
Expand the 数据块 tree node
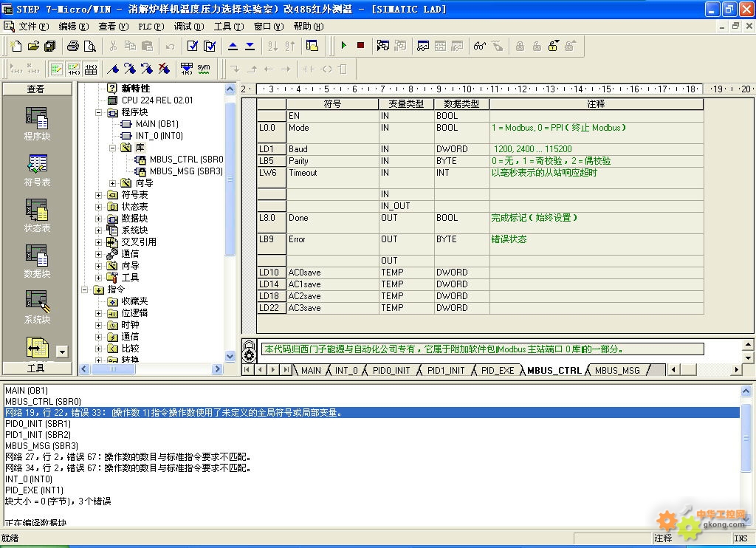(x=98, y=219)
